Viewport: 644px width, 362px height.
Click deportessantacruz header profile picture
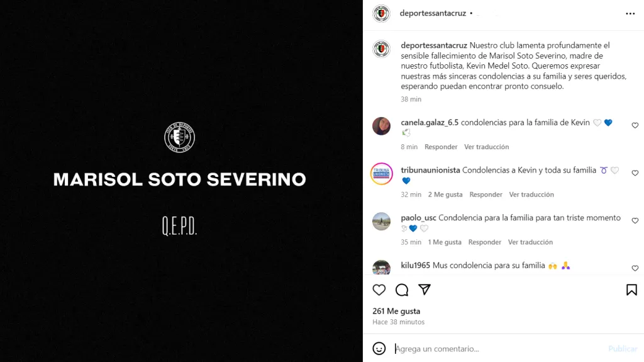(381, 14)
